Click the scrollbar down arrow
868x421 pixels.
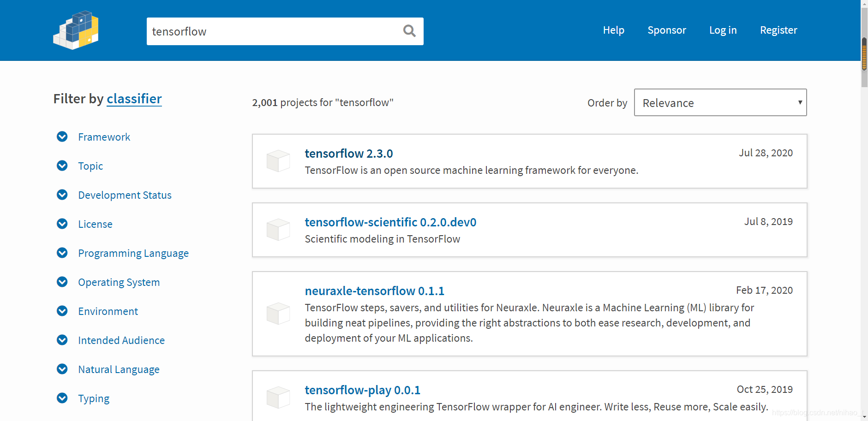[864, 417]
